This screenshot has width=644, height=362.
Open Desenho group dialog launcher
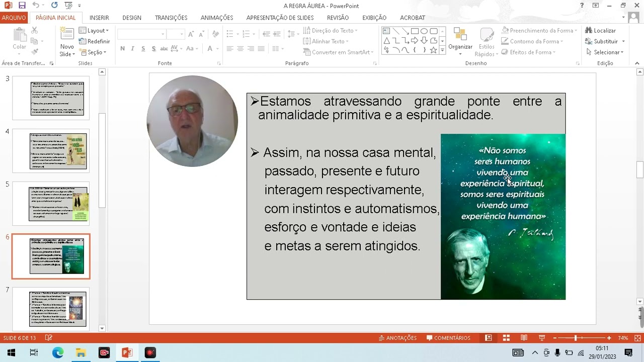pyautogui.click(x=577, y=64)
